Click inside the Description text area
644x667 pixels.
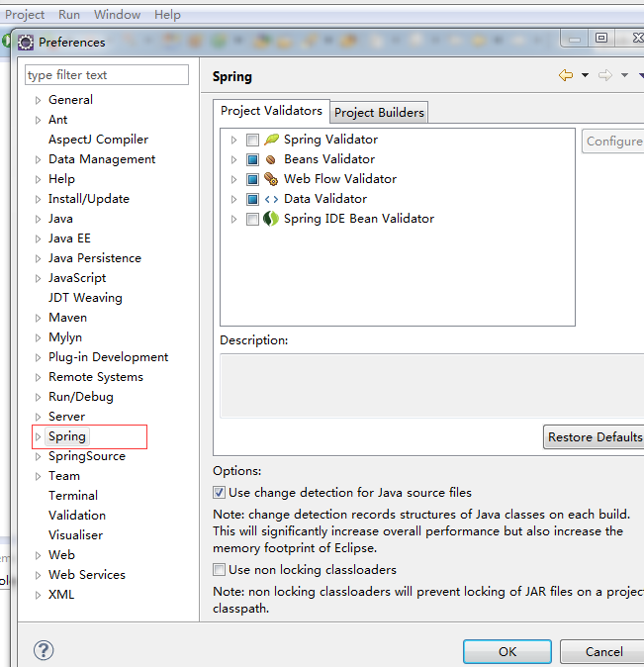[431, 385]
